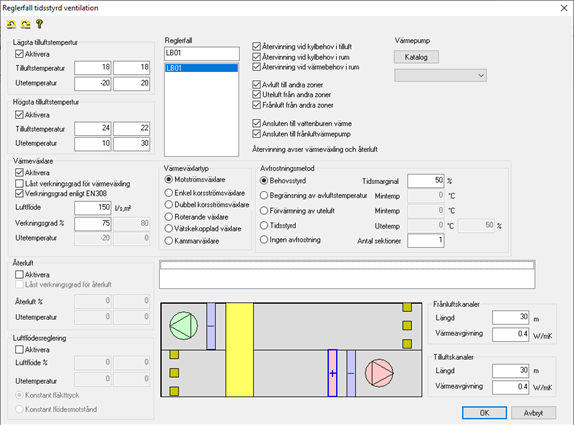
Task: Click the Tidsmarginal field showing 50
Action: pos(426,180)
